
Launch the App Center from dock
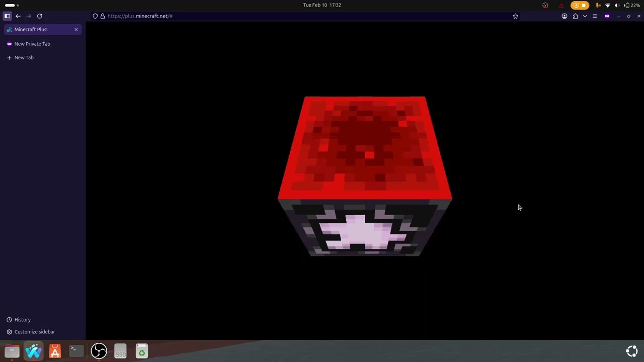coord(55,351)
